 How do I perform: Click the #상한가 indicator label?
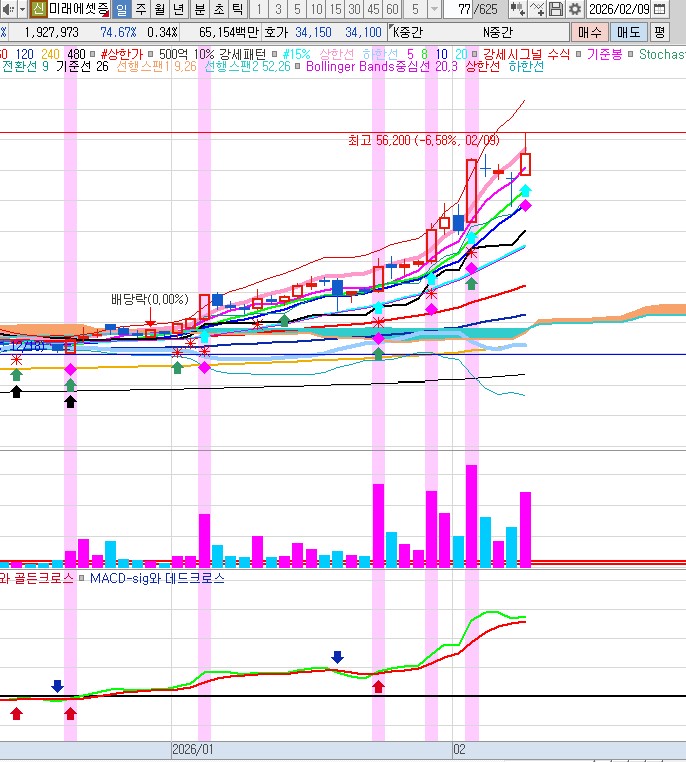click(x=122, y=54)
